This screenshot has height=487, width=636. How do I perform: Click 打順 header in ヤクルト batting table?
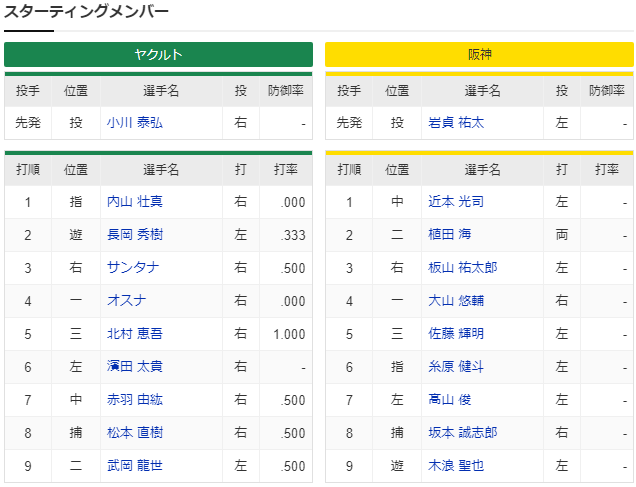28,169
